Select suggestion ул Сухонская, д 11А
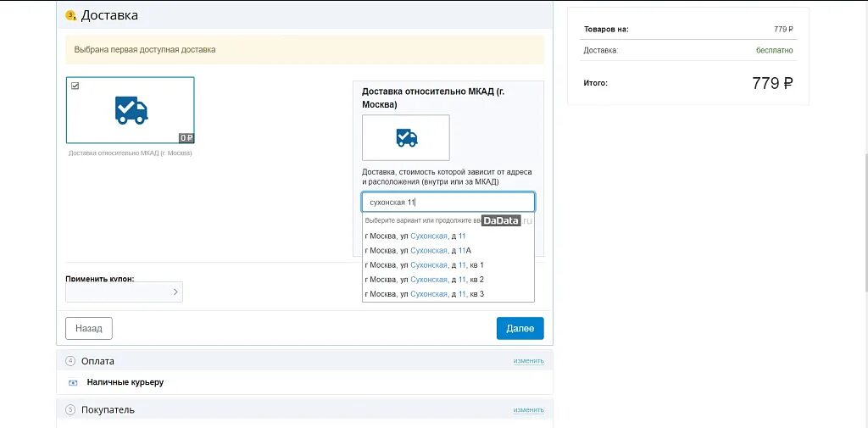 [x=448, y=250]
